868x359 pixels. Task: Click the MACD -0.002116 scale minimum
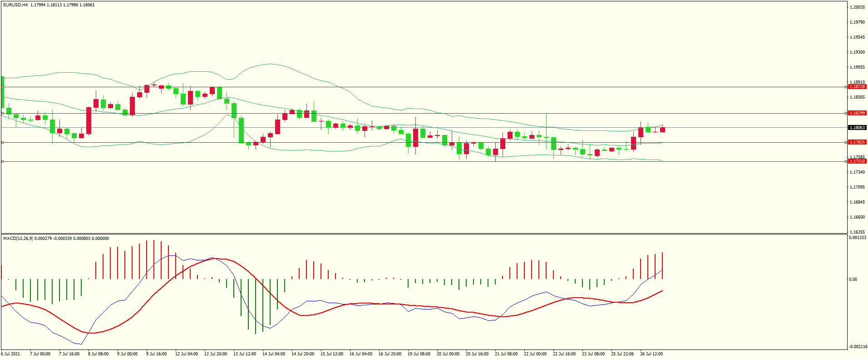pyautogui.click(x=857, y=347)
